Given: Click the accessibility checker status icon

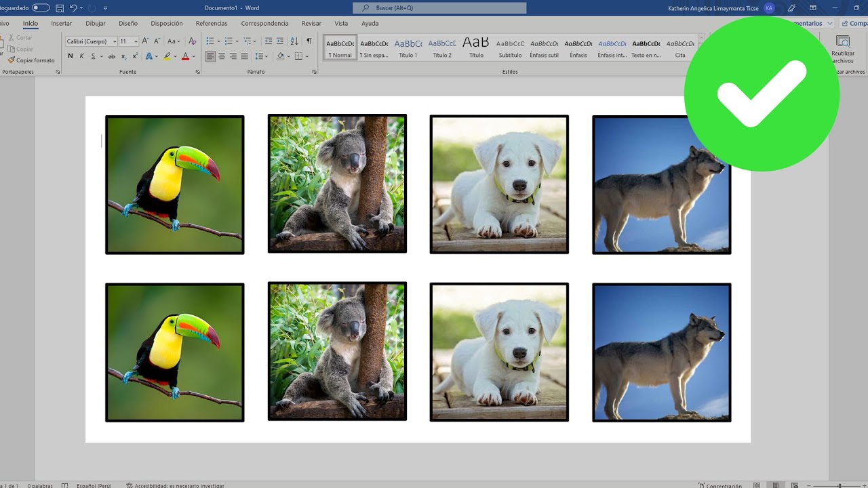Looking at the screenshot, I should tap(129, 485).
